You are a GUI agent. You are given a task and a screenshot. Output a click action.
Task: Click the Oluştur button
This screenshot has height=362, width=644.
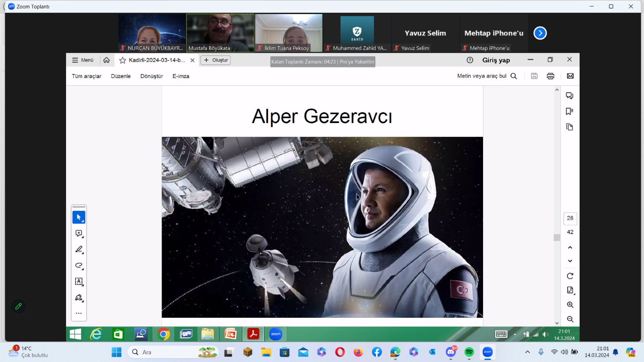(216, 60)
